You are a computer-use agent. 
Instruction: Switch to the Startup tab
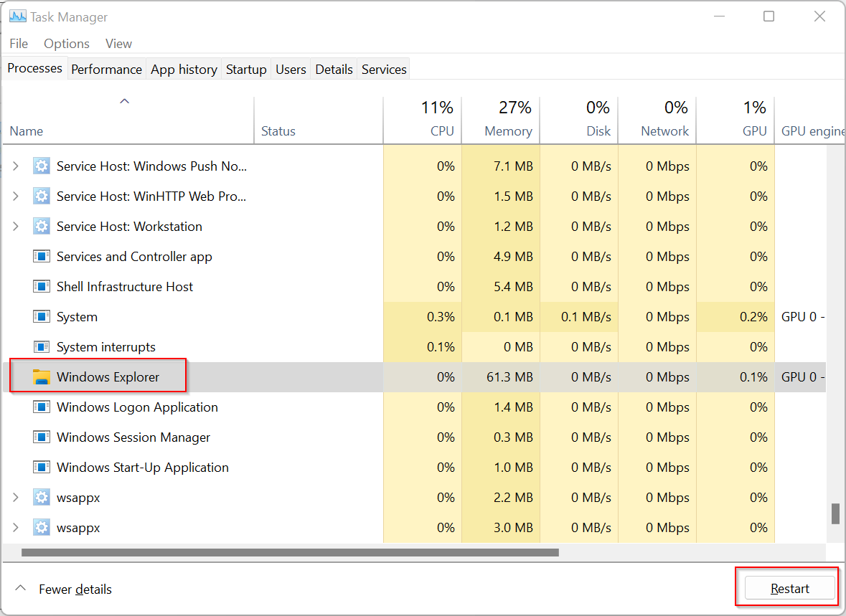[x=246, y=70]
